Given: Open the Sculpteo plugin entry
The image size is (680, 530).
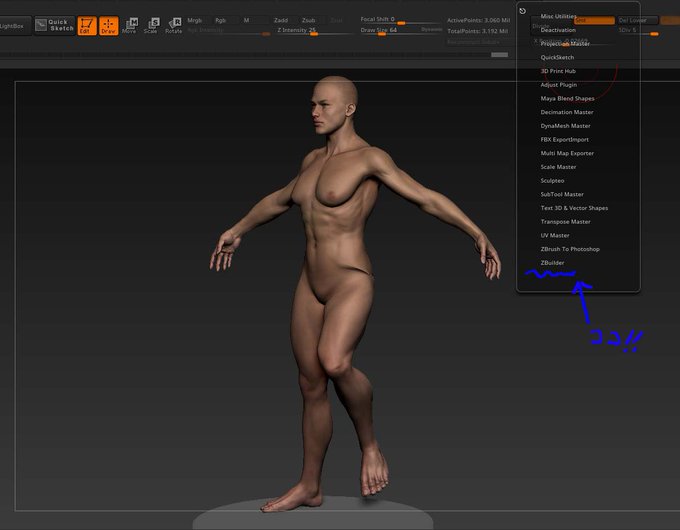Looking at the screenshot, I should pyautogui.click(x=552, y=180).
